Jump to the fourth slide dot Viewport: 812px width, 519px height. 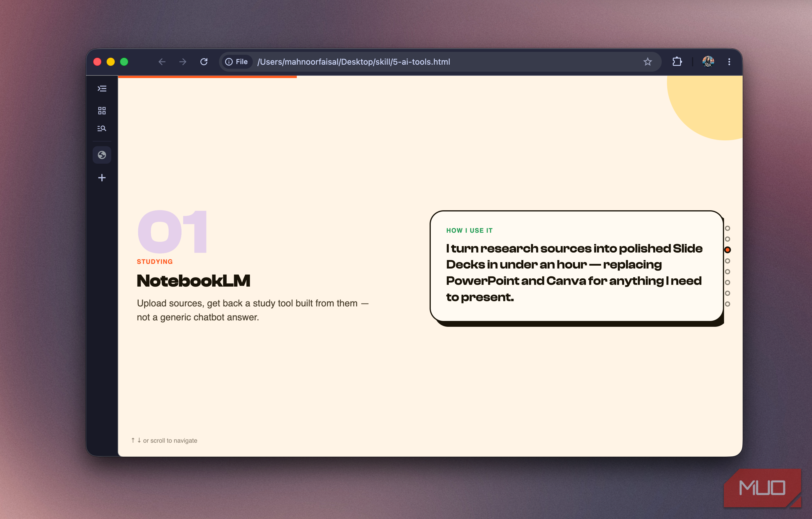click(727, 261)
